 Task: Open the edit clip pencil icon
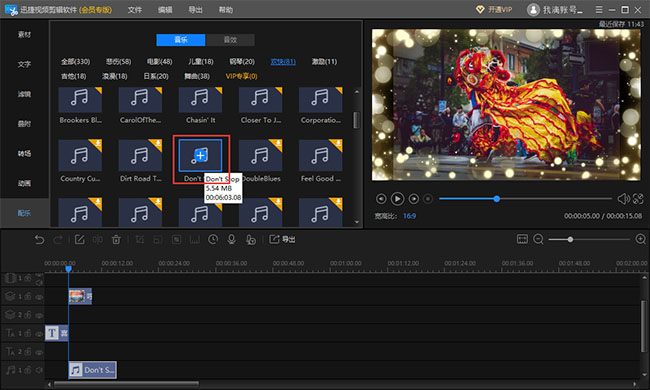(x=79, y=240)
